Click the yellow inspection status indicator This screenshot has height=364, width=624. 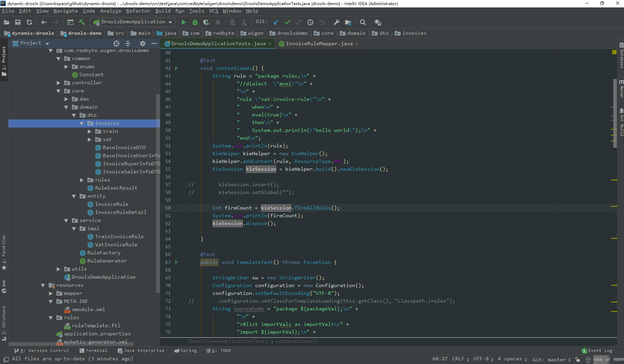coord(614,52)
